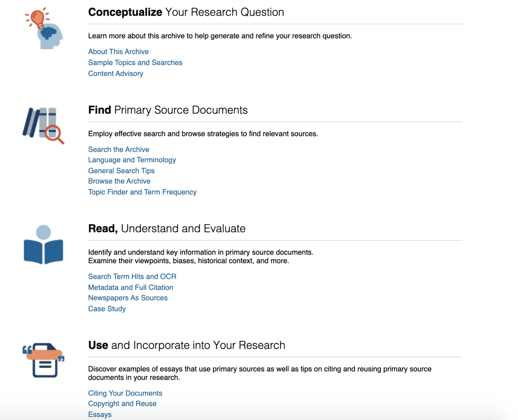This screenshot has width=518, height=420.
Task: Open the About This Archive link
Action: (x=118, y=51)
